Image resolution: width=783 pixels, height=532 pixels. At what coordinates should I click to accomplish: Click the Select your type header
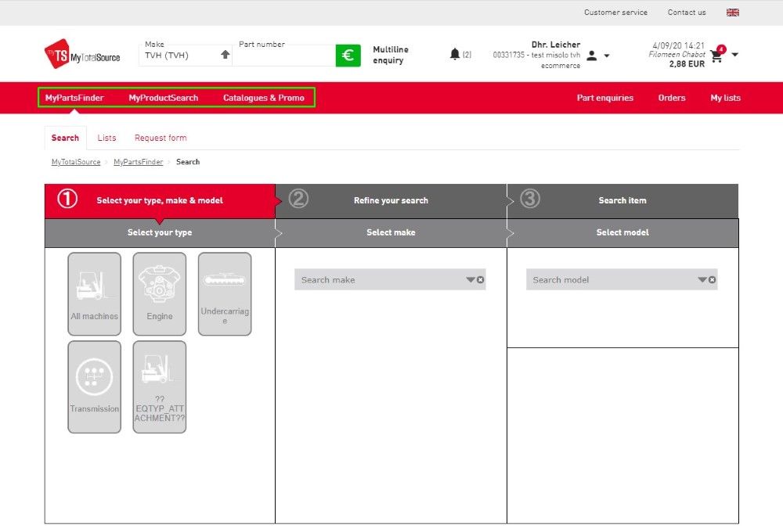point(160,232)
